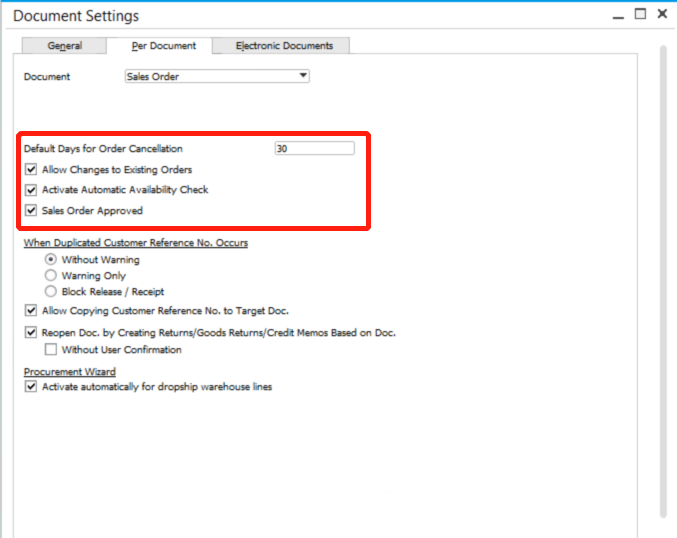
Task: Switch to the General tab
Action: coord(64,46)
